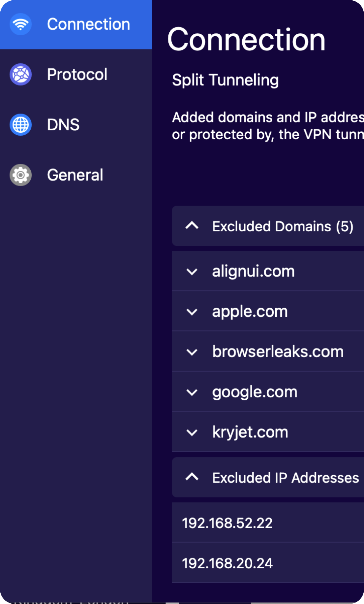Open DNS settings via the globe icon
Viewport: 364px width, 604px height.
point(20,125)
